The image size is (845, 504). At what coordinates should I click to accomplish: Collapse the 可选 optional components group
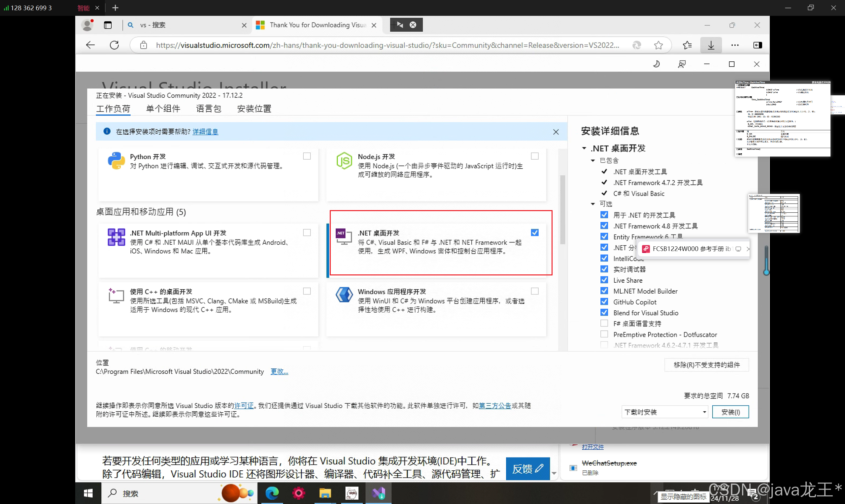pos(593,204)
